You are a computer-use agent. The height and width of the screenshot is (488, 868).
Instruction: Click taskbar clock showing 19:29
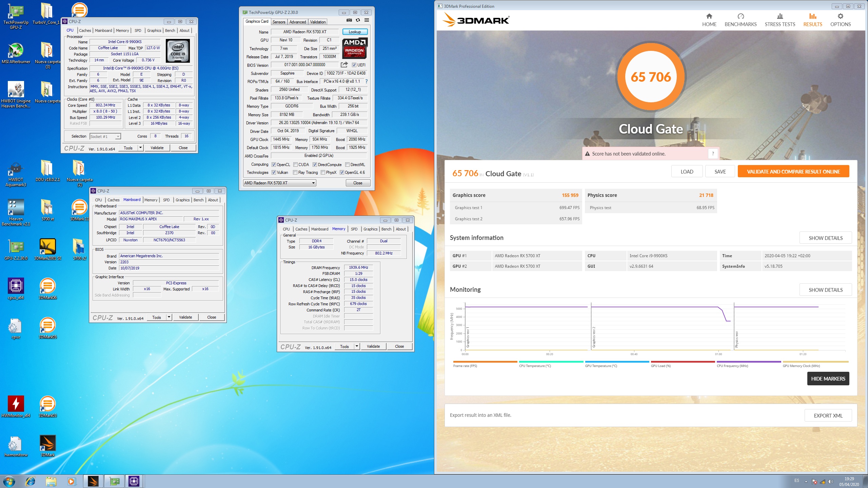[x=849, y=482]
